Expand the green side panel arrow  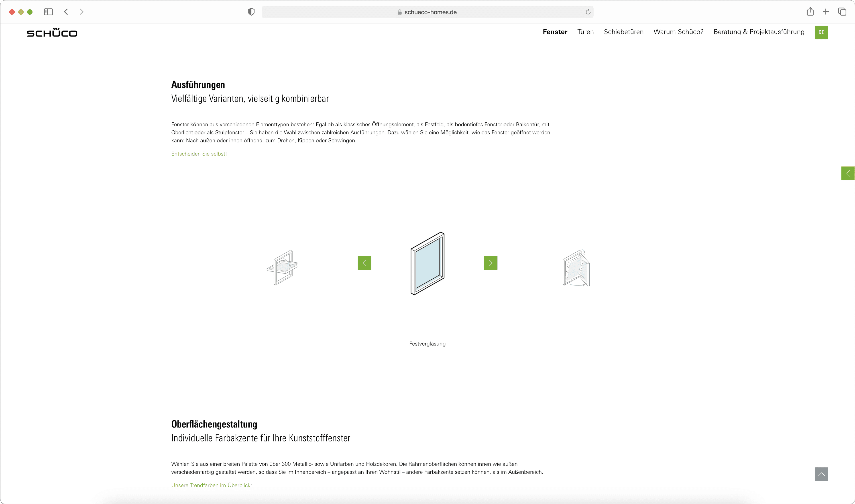(847, 173)
